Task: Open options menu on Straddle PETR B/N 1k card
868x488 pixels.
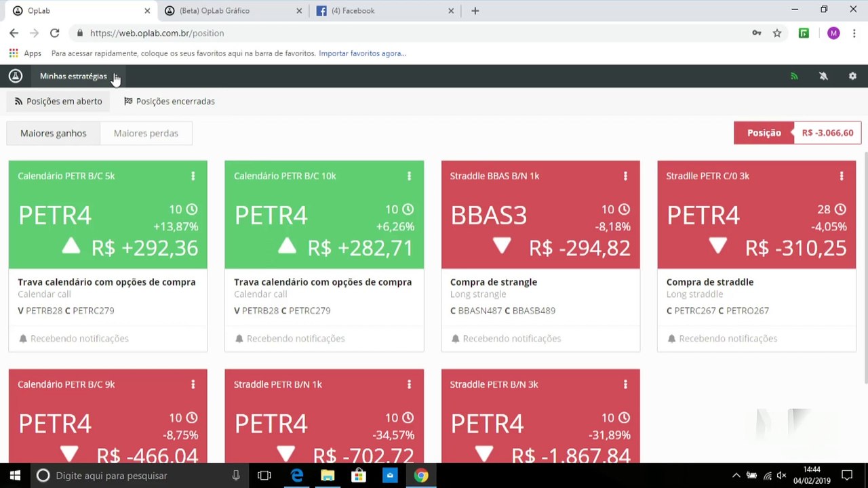Action: (409, 384)
